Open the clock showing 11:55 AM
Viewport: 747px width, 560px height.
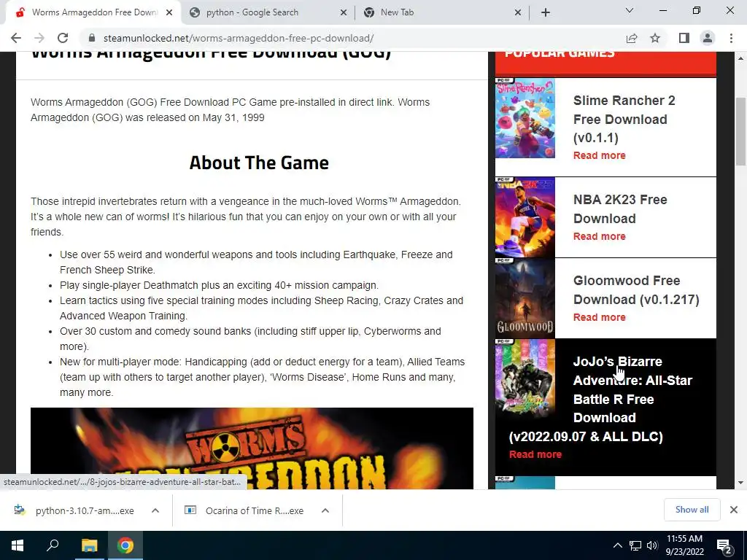(684, 545)
